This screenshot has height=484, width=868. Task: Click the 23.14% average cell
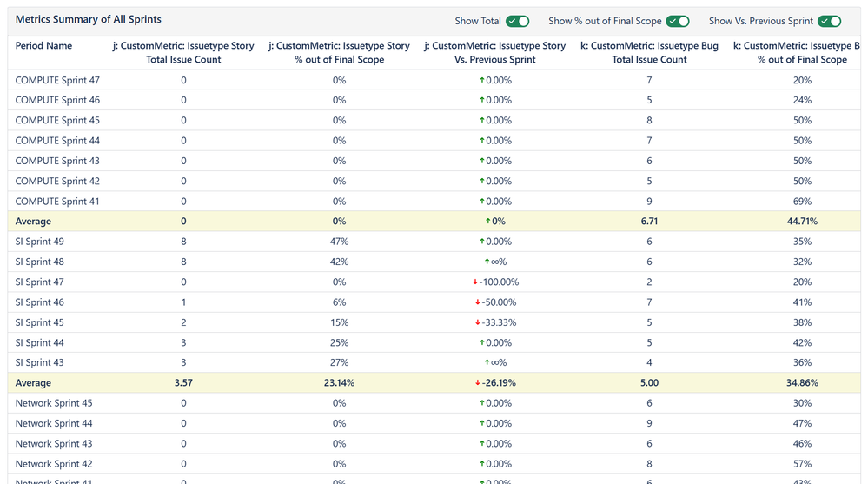tap(340, 383)
